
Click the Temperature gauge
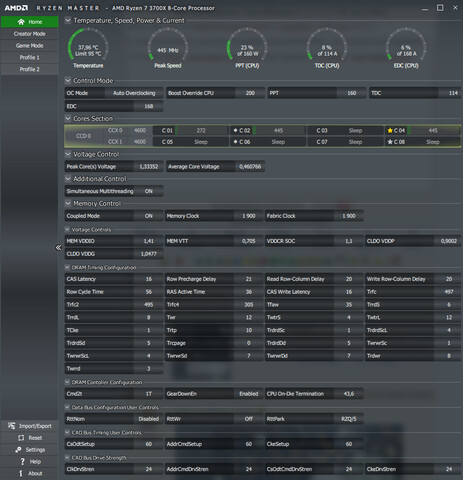88,48
